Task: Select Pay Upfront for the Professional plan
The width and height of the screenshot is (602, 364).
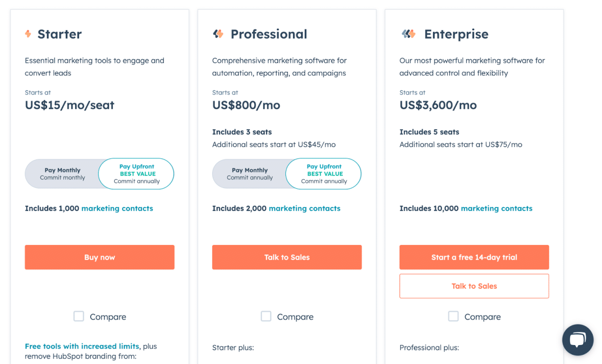Action: 323,174
